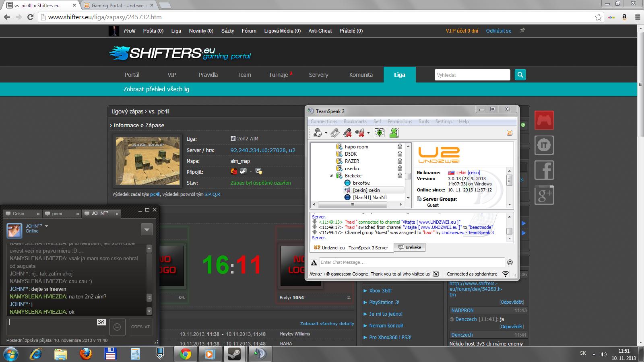Dismiss the TeamSpeak news ticker
This screenshot has height=362, width=644.
(436, 274)
